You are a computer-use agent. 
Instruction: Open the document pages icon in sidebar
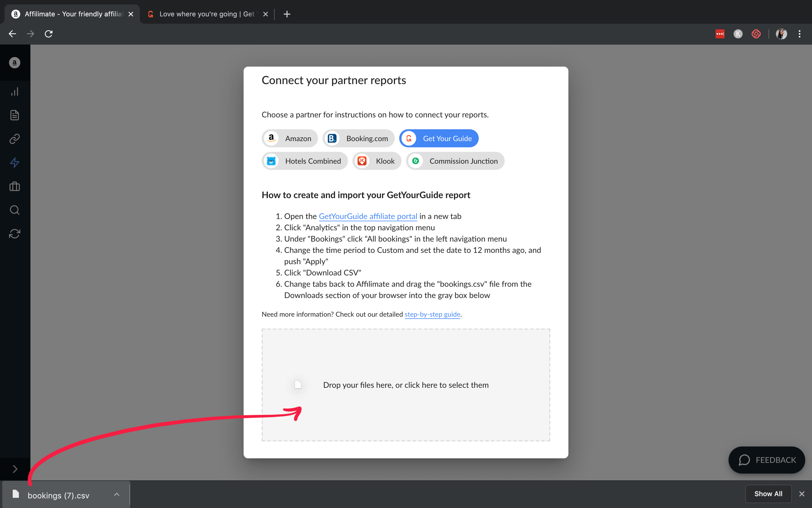coord(14,115)
